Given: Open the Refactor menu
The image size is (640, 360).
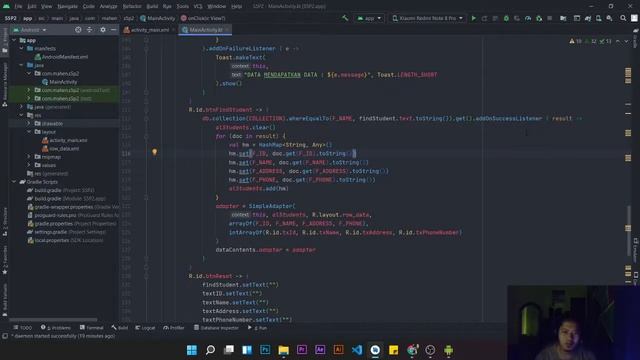Looking at the screenshot, I should [132, 6].
